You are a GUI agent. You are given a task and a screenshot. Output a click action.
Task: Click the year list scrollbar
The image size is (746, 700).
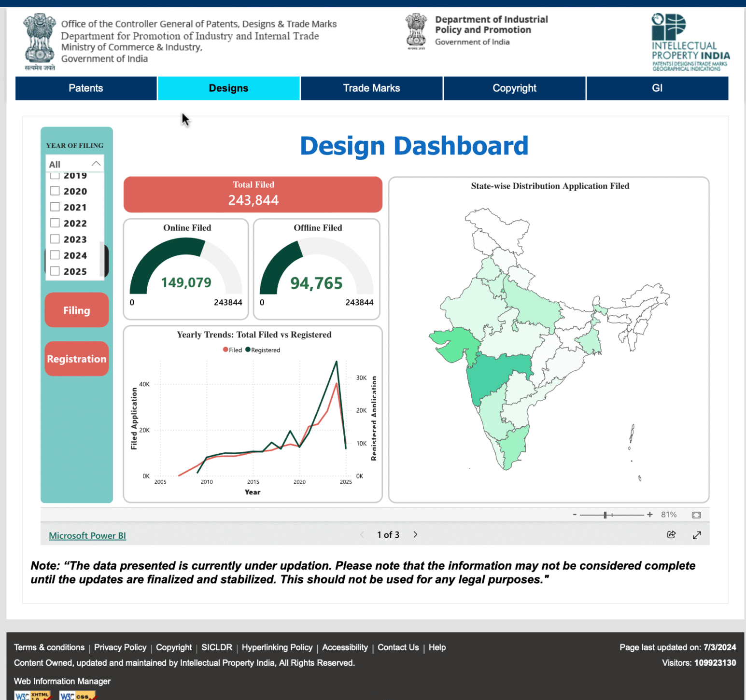101,258
